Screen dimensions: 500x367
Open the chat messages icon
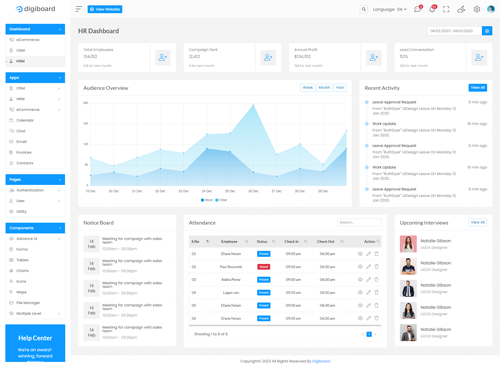(417, 9)
